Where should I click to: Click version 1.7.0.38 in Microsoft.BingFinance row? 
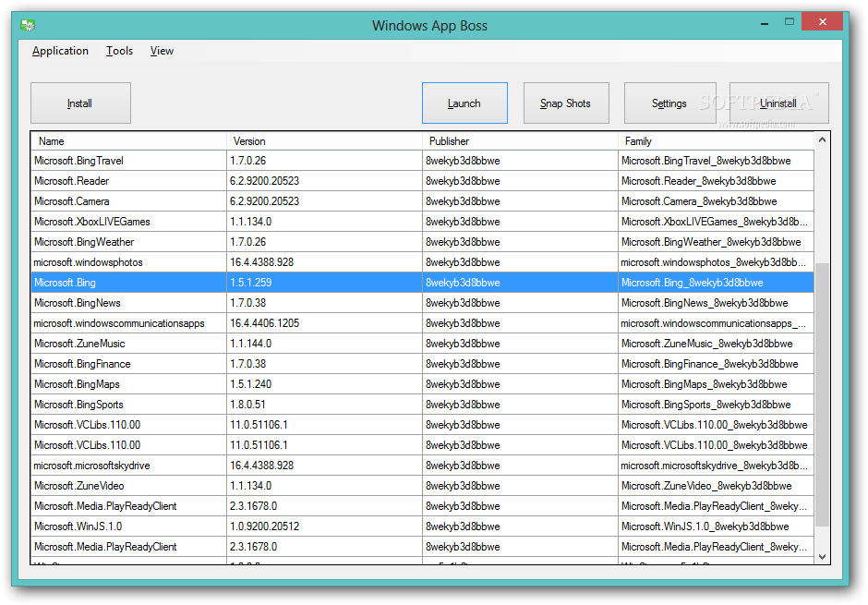(x=324, y=364)
